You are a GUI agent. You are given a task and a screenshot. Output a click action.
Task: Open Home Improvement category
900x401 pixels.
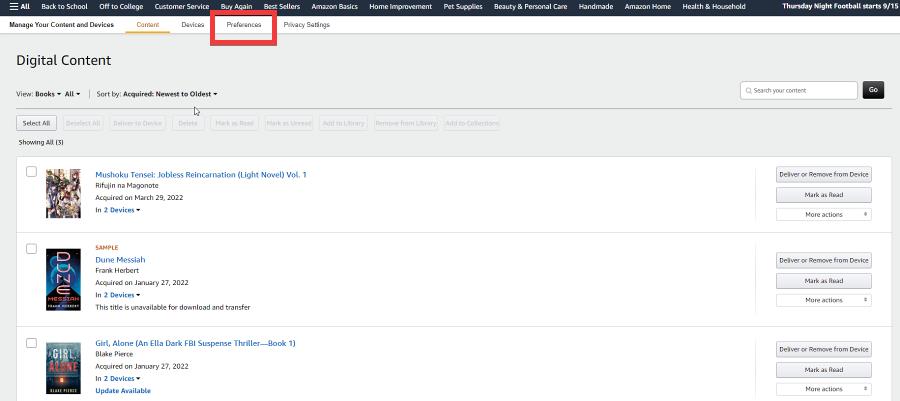point(401,6)
